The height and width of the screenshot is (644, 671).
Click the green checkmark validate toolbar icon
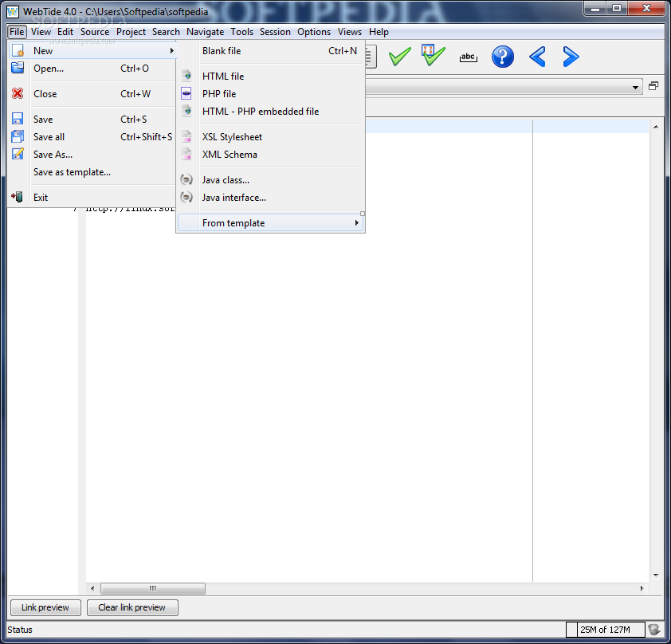pyautogui.click(x=400, y=56)
